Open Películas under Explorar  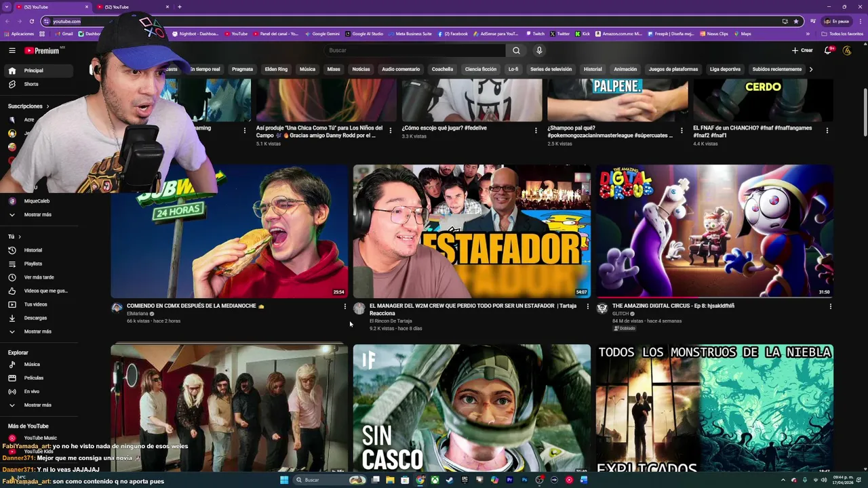coord(34,378)
